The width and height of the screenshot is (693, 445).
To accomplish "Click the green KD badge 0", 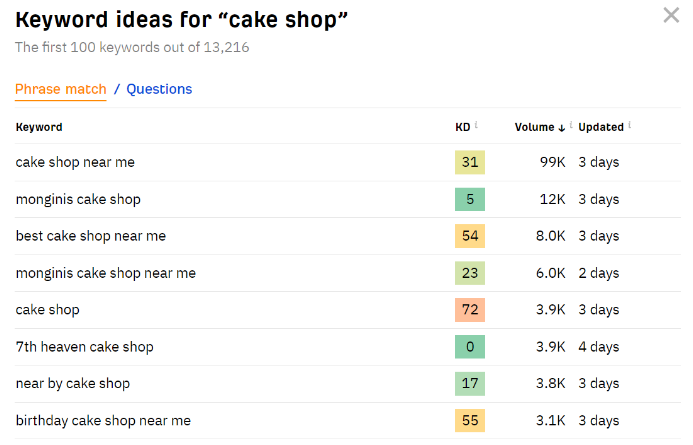I will pyautogui.click(x=470, y=347).
